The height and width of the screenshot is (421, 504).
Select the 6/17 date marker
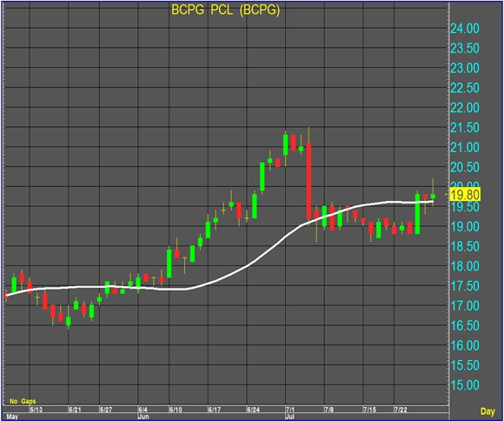tap(215, 410)
